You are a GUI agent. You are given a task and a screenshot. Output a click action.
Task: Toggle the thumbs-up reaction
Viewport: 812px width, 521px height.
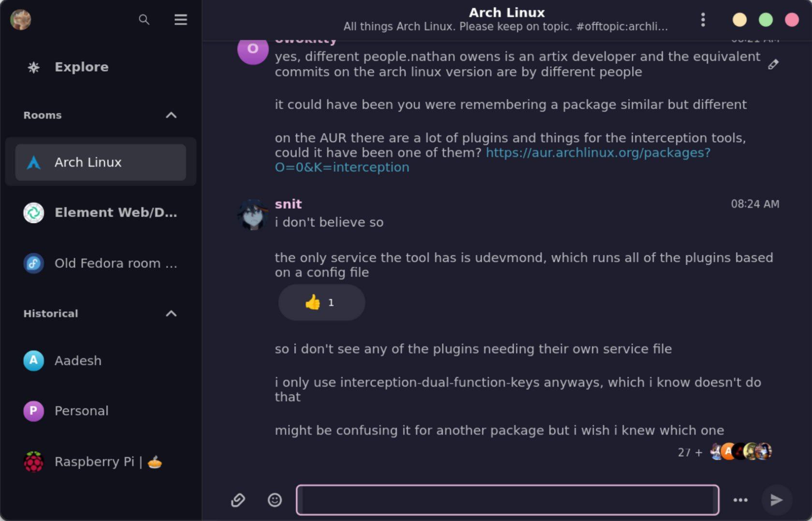click(321, 303)
